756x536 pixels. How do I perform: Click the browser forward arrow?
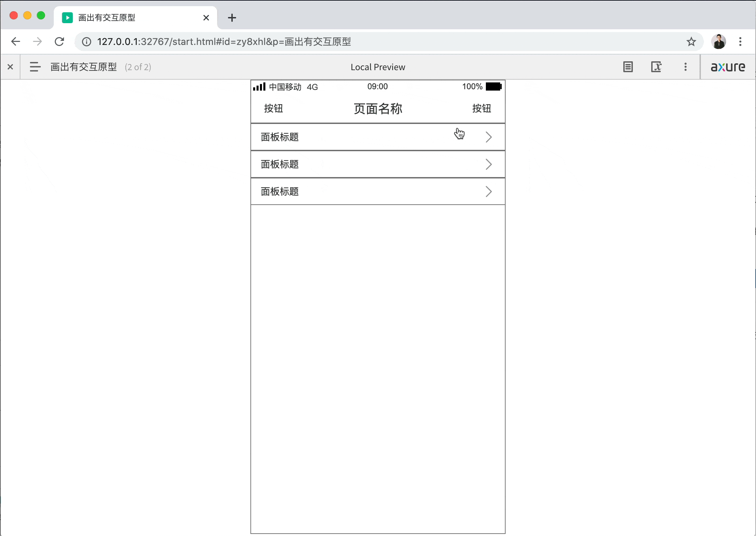[37, 42]
